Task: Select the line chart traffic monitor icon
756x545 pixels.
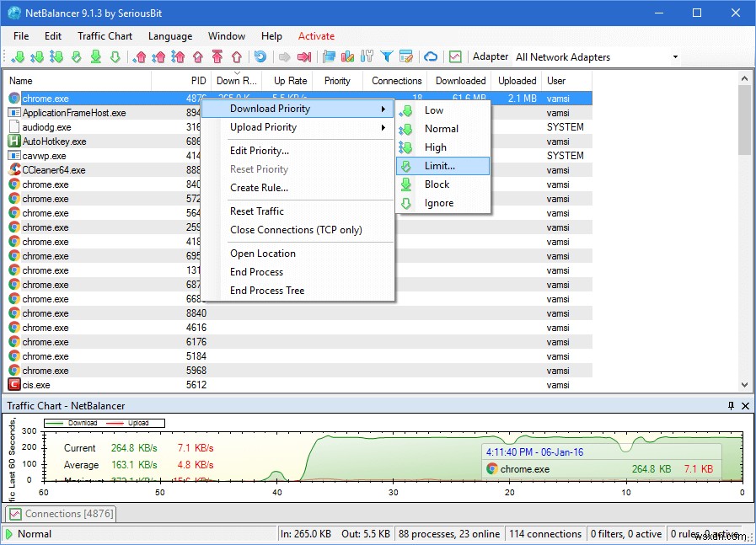Action: [454, 56]
